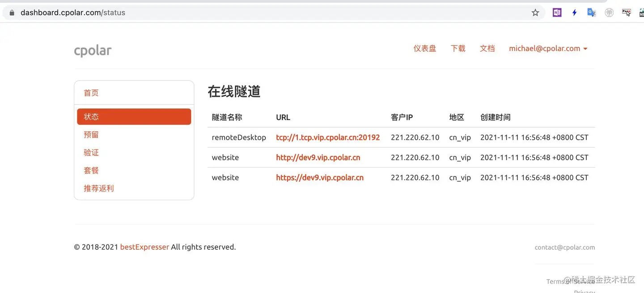
Task: Click IP 221.220.62.10 in remoteDesktop row
Action: pos(415,137)
